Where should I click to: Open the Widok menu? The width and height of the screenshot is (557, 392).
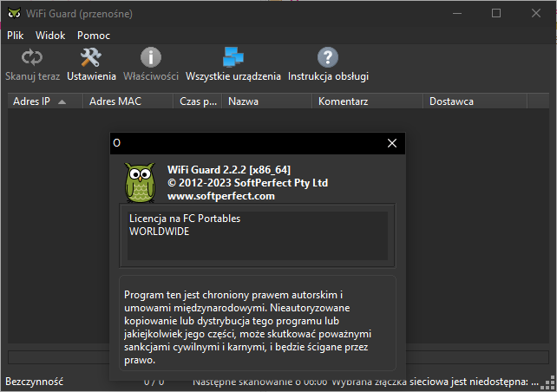click(50, 36)
